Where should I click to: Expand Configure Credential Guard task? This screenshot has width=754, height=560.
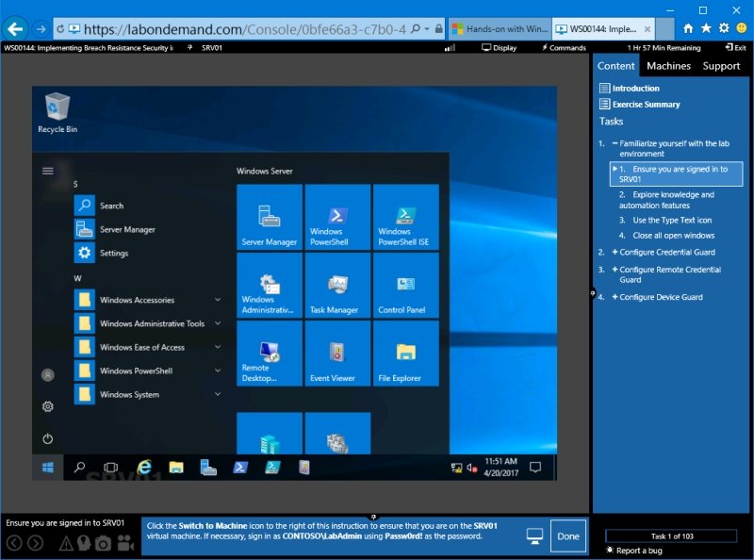pos(615,252)
